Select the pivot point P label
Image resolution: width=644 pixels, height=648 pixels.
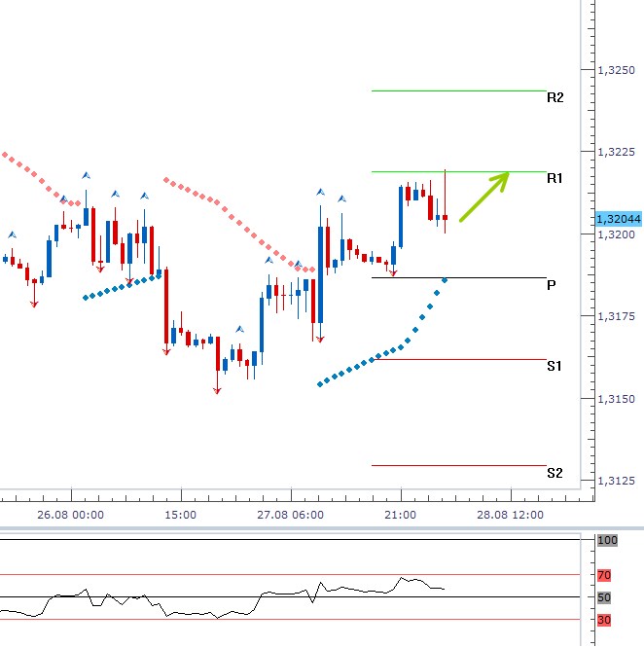[551, 285]
